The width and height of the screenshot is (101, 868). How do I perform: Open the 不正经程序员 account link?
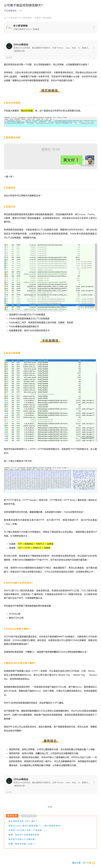tap(10, 11)
